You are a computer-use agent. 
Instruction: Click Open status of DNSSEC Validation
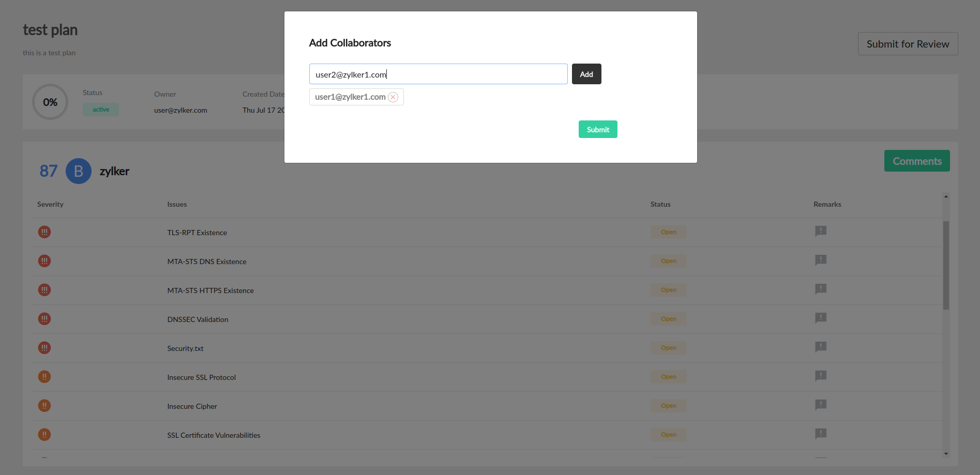point(668,319)
